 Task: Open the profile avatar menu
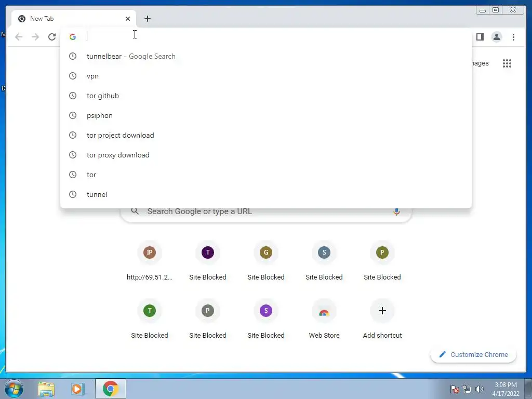pos(496,37)
